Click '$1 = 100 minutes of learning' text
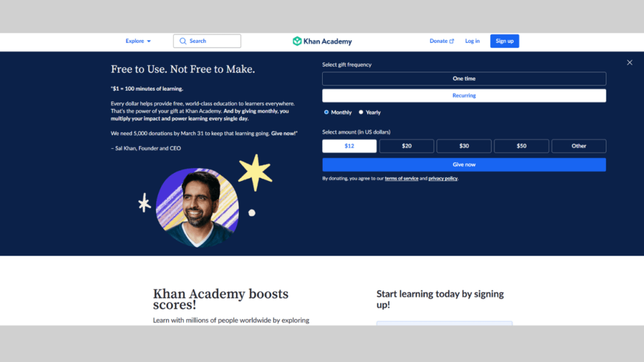644x362 pixels. tap(148, 89)
